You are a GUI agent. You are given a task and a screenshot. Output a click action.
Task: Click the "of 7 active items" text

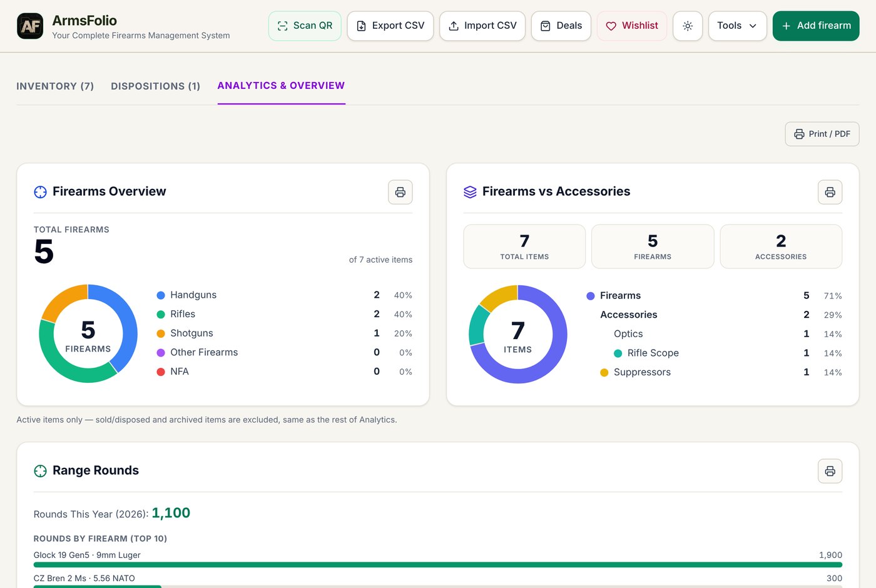380,260
